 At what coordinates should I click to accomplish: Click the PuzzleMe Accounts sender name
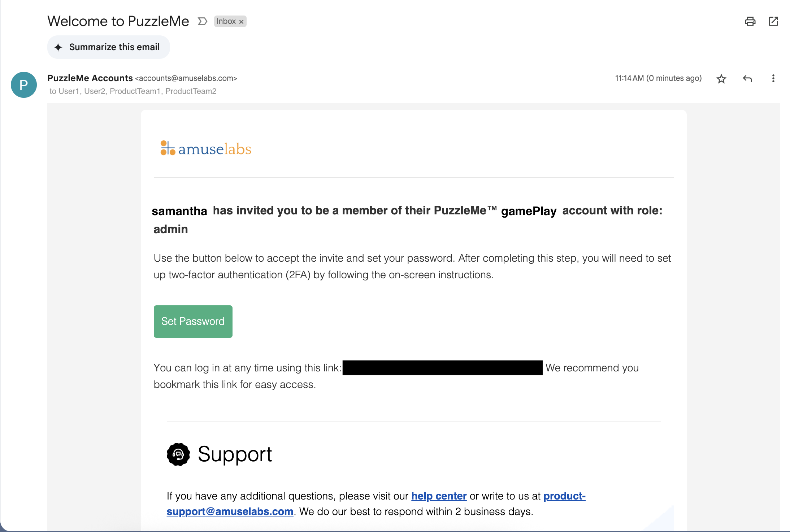(90, 78)
